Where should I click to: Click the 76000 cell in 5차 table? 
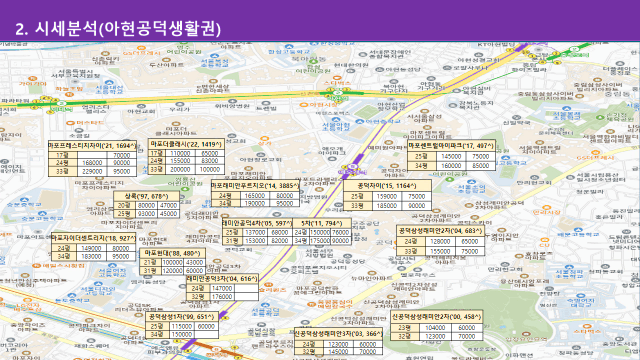tap(340, 233)
